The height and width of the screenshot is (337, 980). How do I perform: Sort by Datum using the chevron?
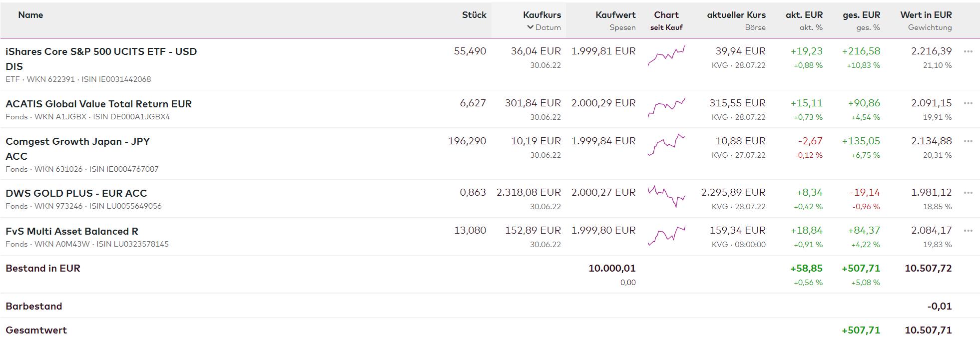[x=530, y=27]
